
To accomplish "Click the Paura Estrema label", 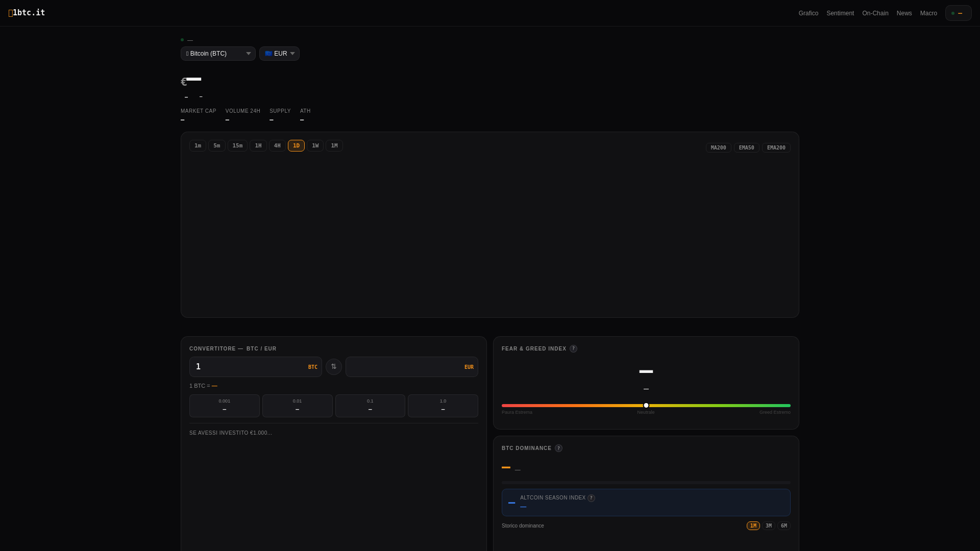I will 517,412.
